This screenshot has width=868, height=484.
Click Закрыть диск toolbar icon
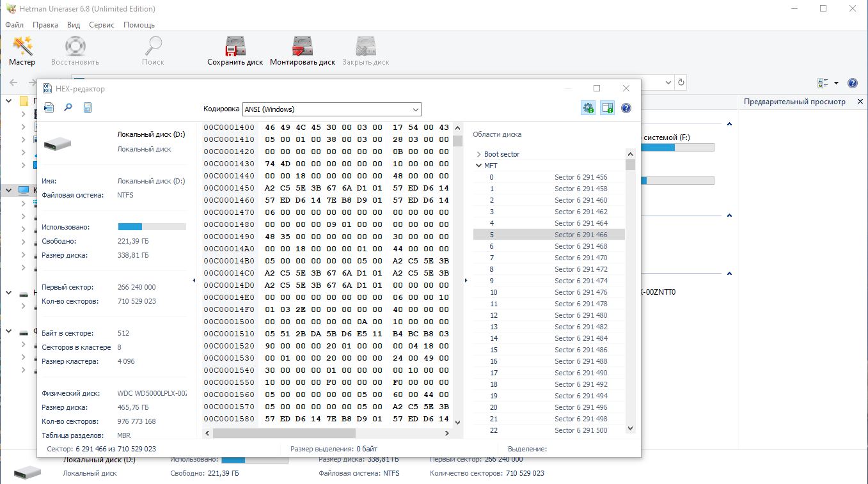[365, 51]
